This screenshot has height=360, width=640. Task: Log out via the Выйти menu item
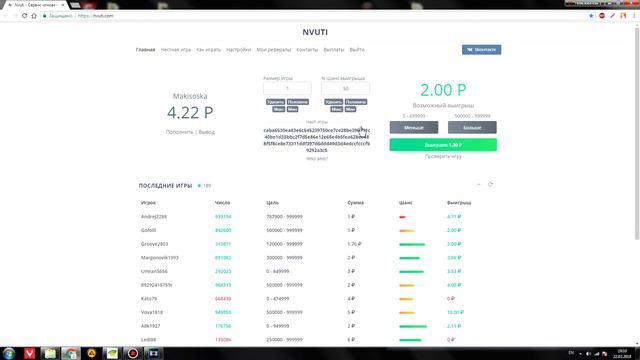(x=357, y=50)
